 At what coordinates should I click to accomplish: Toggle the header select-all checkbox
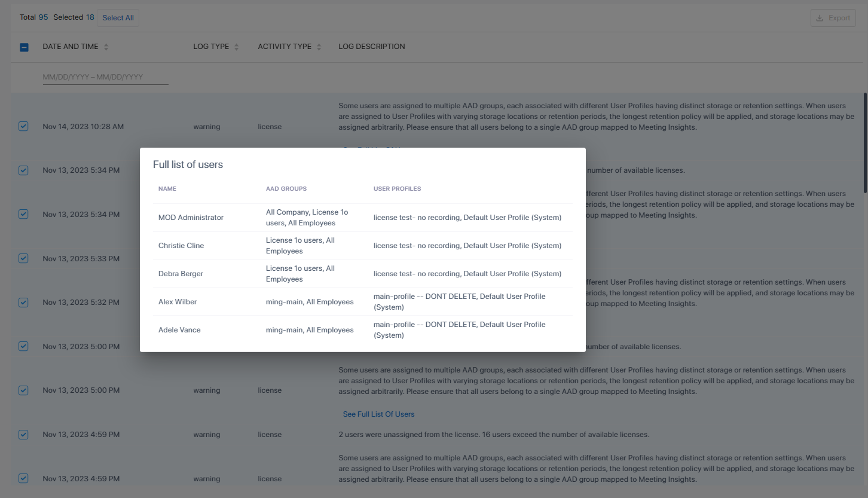click(24, 47)
